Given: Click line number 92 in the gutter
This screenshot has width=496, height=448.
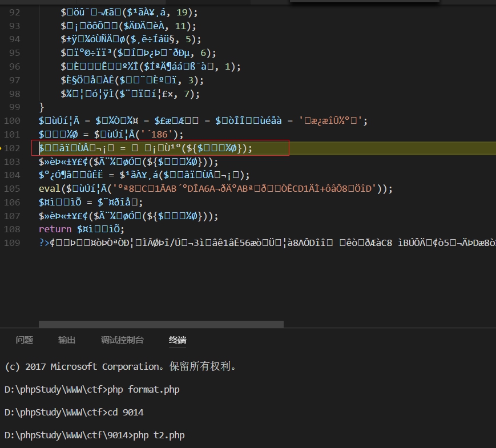Looking at the screenshot, I should coord(14,13).
